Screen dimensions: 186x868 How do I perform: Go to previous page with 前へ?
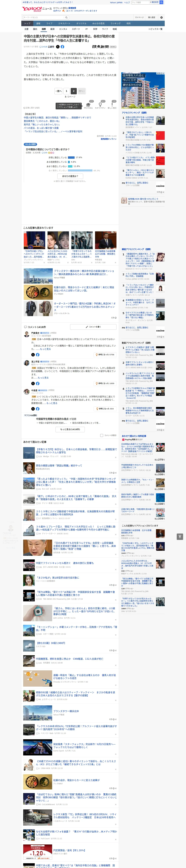[58, 91]
